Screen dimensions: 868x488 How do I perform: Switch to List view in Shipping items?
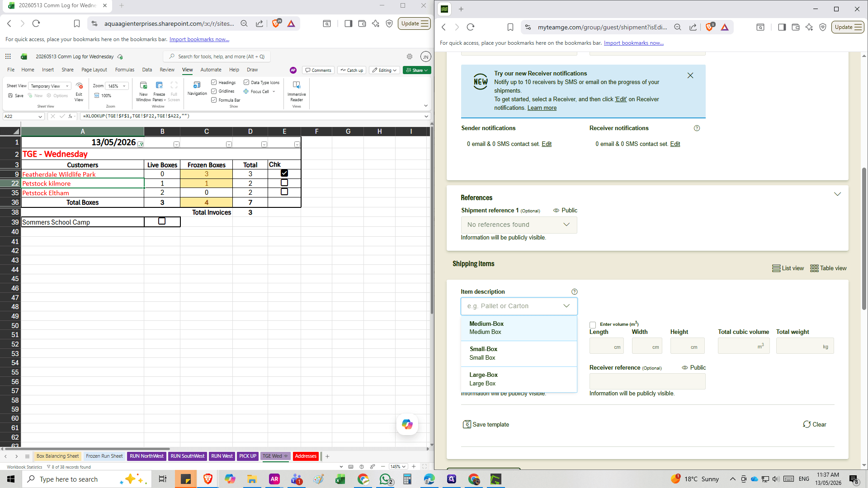tap(788, 268)
